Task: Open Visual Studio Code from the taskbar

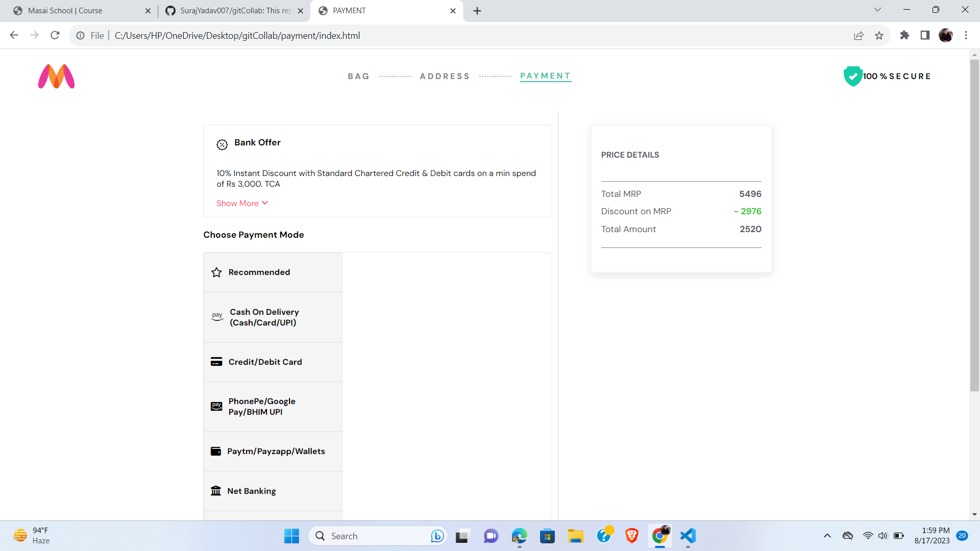Action: (x=688, y=536)
